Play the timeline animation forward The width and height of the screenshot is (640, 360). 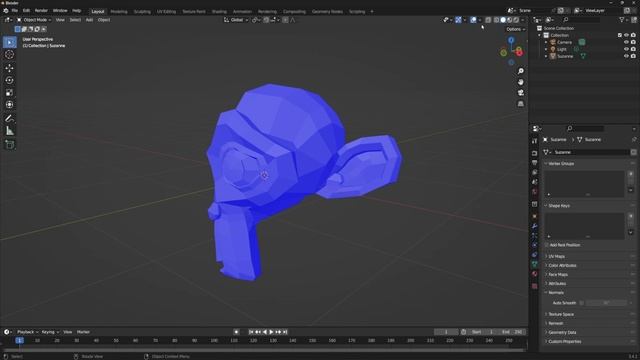coord(271,332)
